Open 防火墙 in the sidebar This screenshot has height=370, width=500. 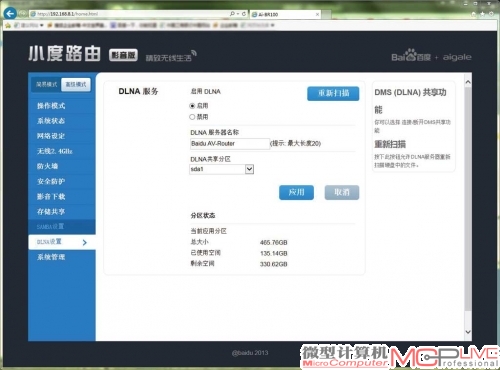click(62, 166)
